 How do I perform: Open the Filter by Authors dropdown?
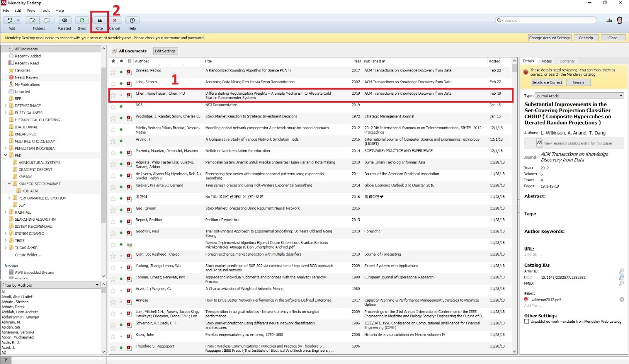(50, 285)
